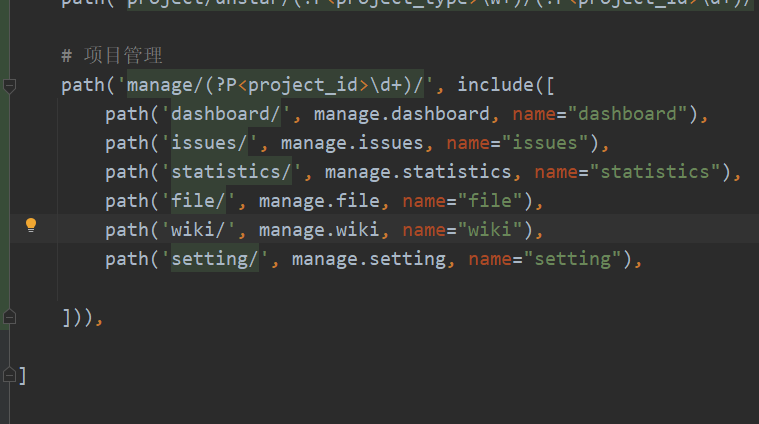Click manage.statistics view reference
This screenshot has height=424, width=759.
(418, 172)
